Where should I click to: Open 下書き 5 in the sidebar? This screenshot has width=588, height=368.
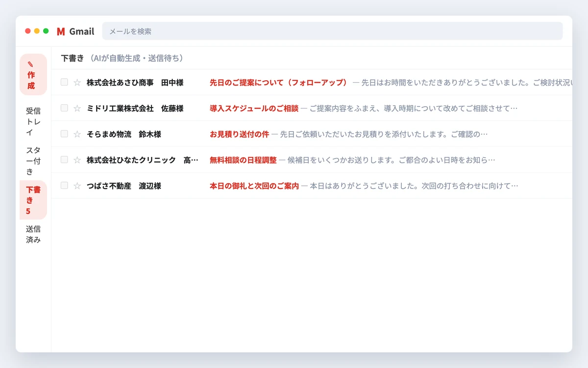click(x=33, y=200)
